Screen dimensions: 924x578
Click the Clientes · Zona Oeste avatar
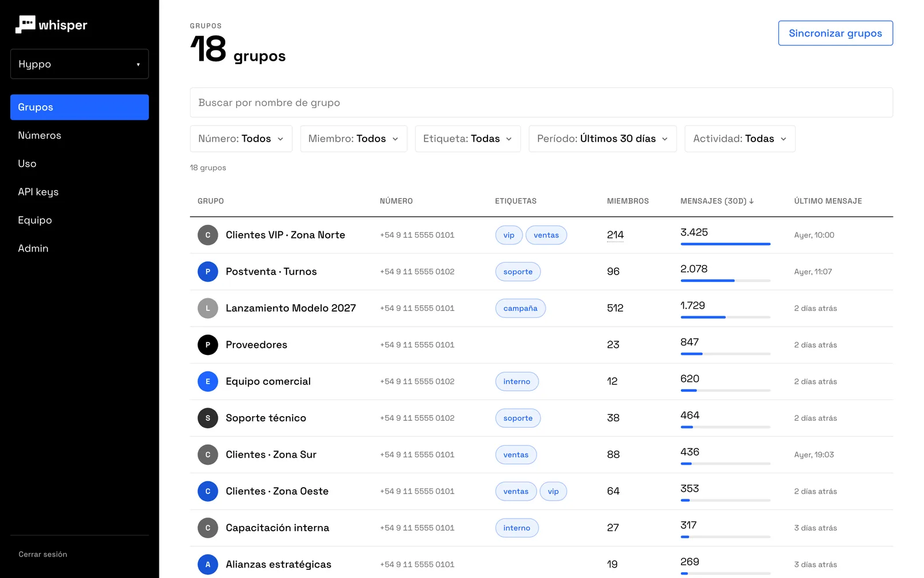click(x=208, y=491)
